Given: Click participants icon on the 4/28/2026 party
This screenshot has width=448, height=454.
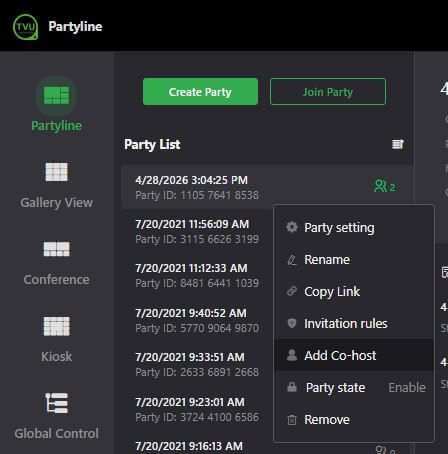Looking at the screenshot, I should click(x=384, y=187).
